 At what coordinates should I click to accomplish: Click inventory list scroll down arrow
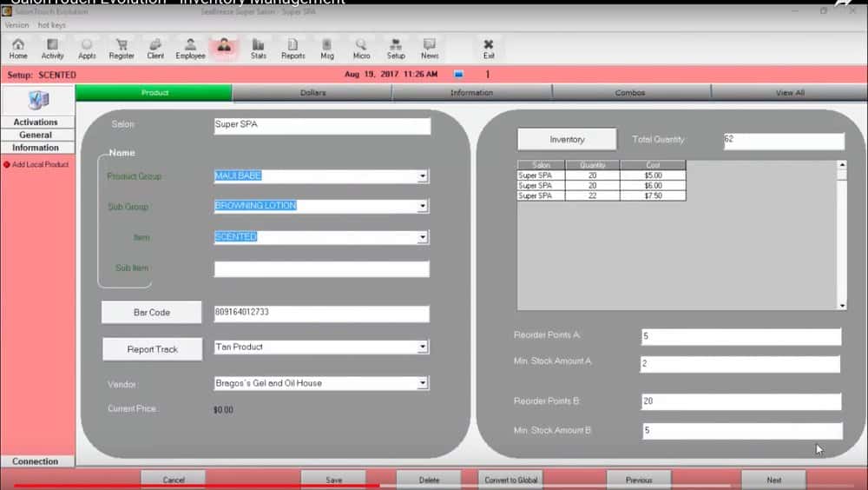[x=842, y=306]
